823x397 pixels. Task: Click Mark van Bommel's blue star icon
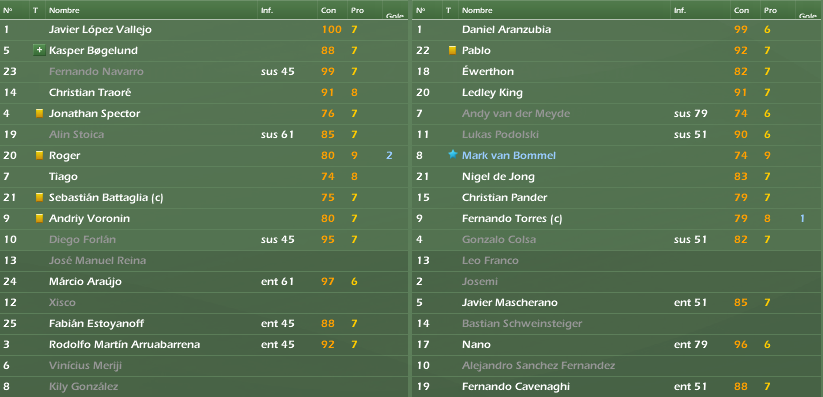[x=452, y=154]
